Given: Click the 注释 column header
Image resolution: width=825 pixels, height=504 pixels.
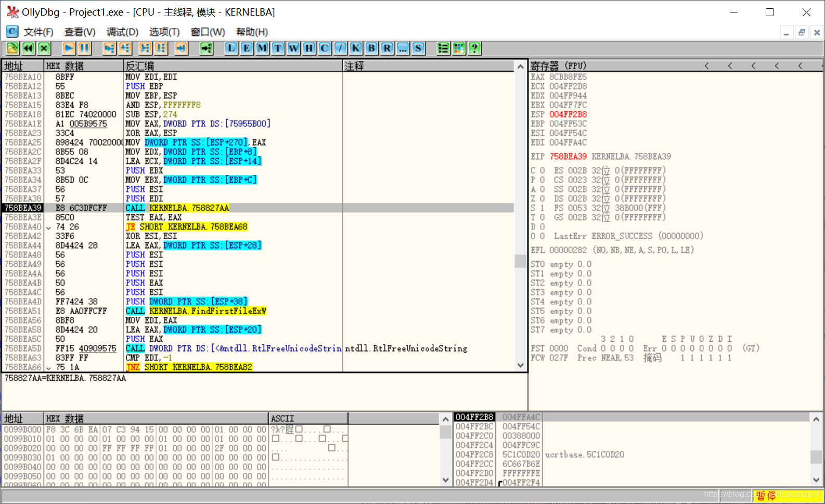Looking at the screenshot, I should coord(429,66).
